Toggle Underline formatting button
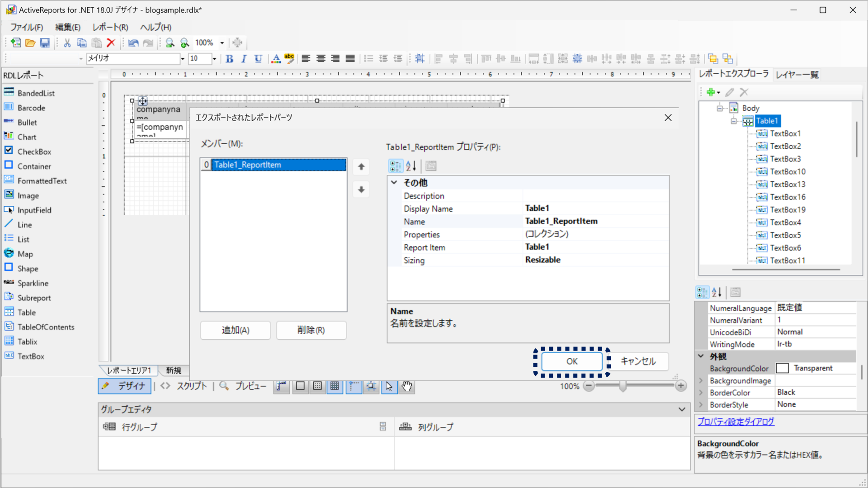Screen dimensions: 868x488 (x=258, y=59)
